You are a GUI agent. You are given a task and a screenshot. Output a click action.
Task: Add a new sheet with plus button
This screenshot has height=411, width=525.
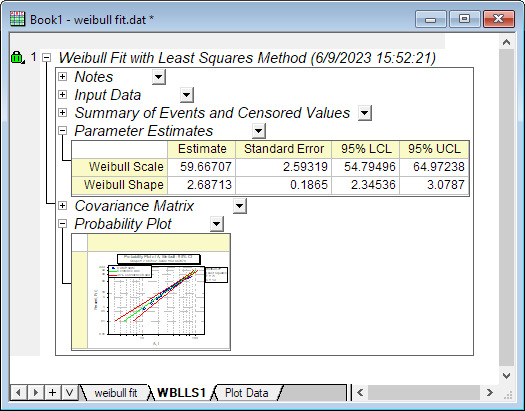point(53,392)
